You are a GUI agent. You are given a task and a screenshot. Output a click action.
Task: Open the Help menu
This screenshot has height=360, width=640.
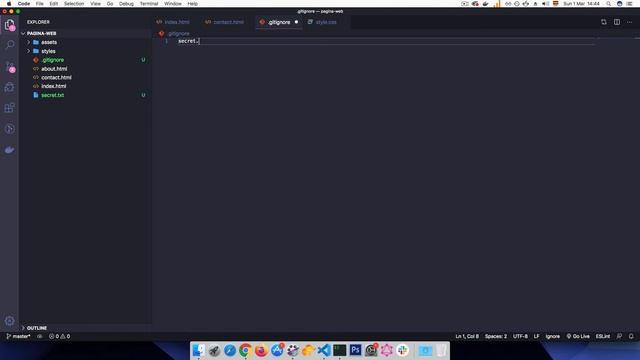click(x=193, y=4)
